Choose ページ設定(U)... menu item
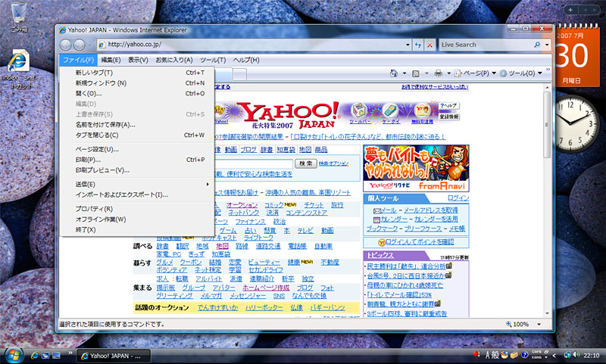The width and height of the screenshot is (606, 364). [137, 149]
